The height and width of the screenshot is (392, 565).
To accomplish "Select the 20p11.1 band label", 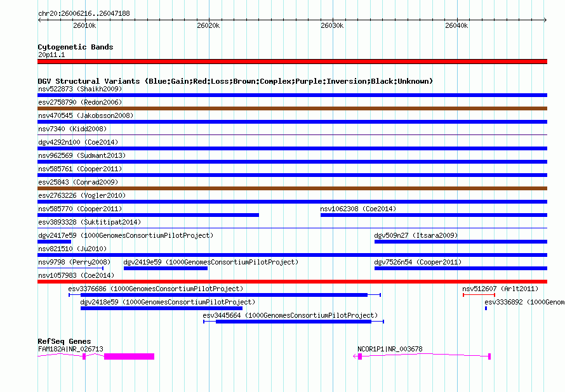I will point(51,55).
